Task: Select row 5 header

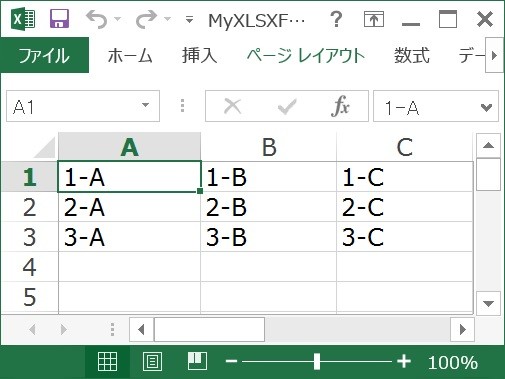Action: pyautogui.click(x=29, y=297)
